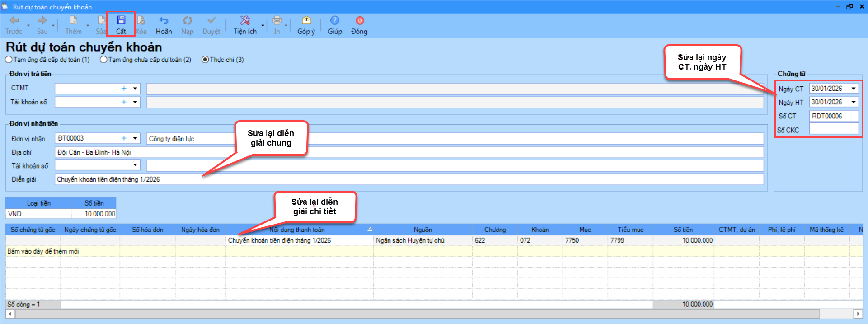Select Tạm ứng đã cấp dự toán (1)
This screenshot has height=324, width=868.
[x=47, y=60]
